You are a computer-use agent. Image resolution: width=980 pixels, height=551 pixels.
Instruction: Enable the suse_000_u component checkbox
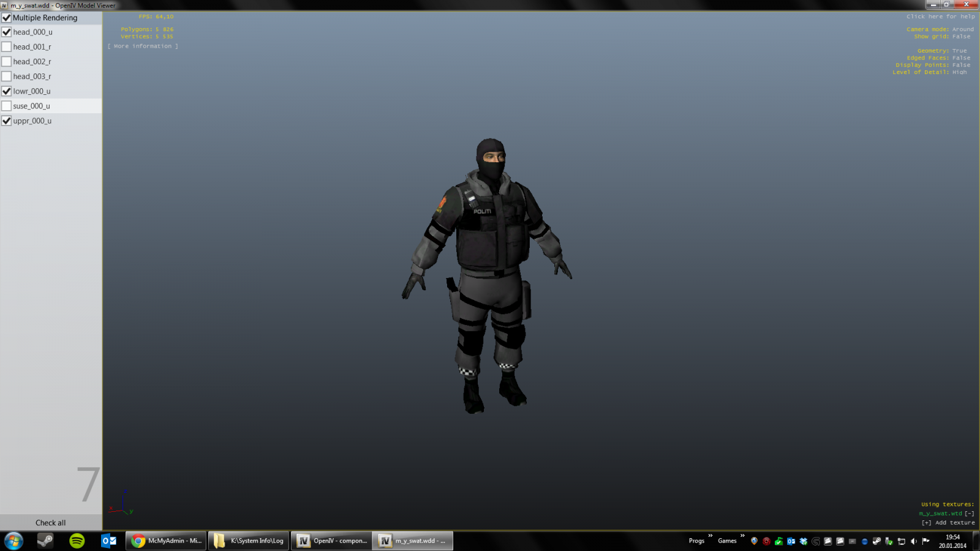(x=7, y=106)
